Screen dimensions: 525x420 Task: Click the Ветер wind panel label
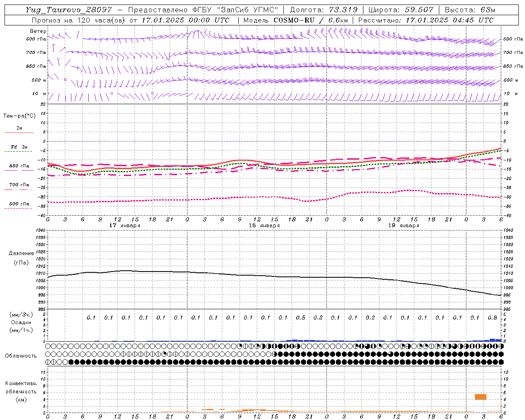pyautogui.click(x=38, y=31)
